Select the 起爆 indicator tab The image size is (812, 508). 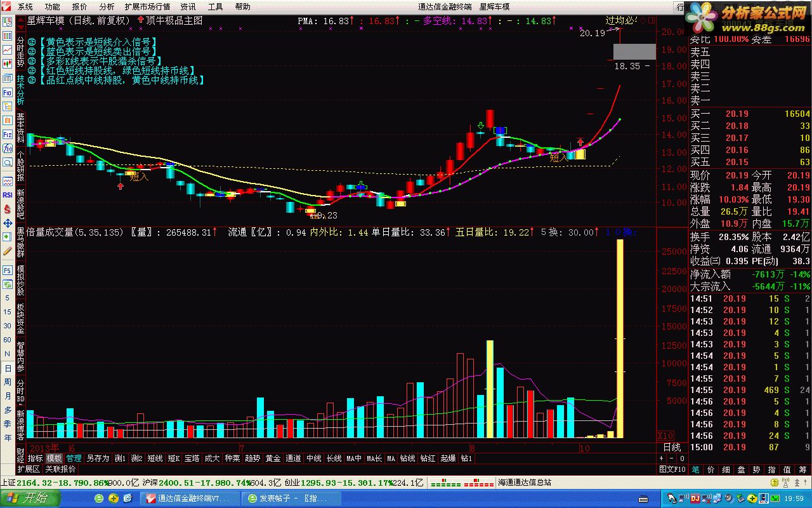448,458
